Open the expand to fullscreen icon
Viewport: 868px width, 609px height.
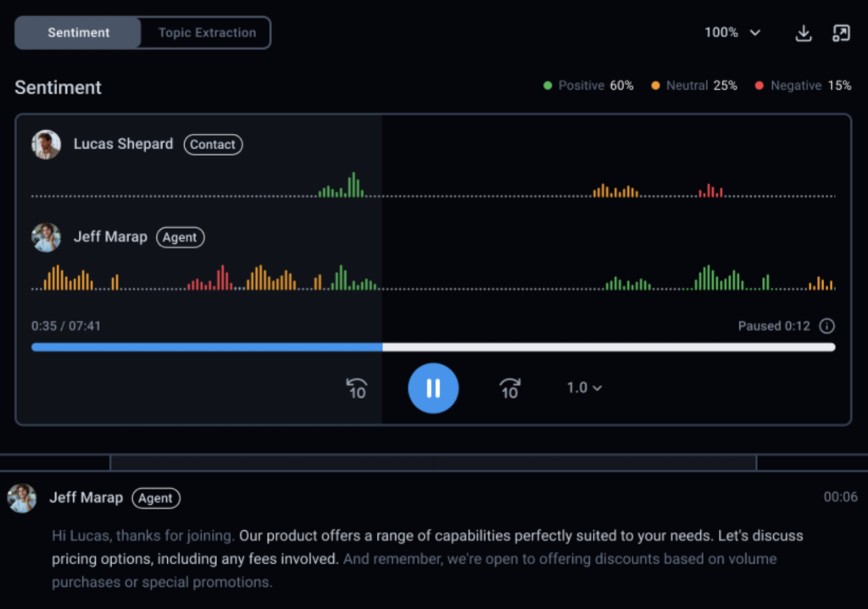[840, 33]
